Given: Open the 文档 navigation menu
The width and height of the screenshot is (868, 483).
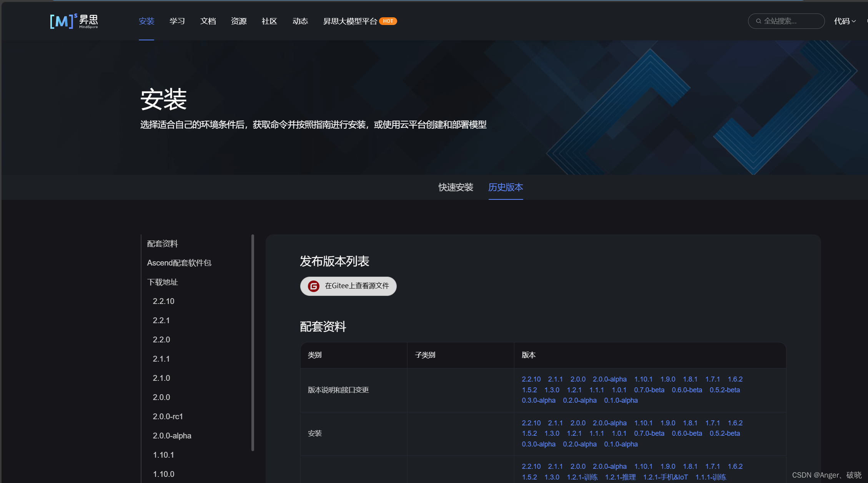Looking at the screenshot, I should coord(208,21).
